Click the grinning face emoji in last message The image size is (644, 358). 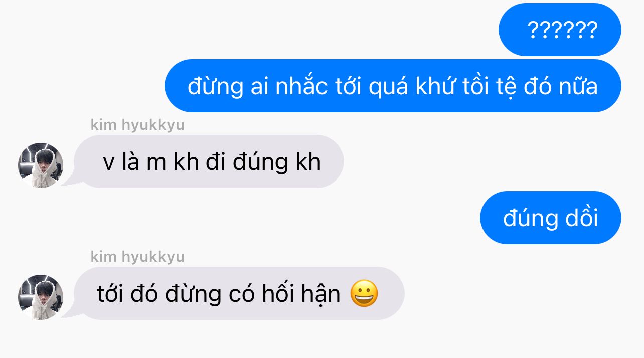tap(365, 294)
